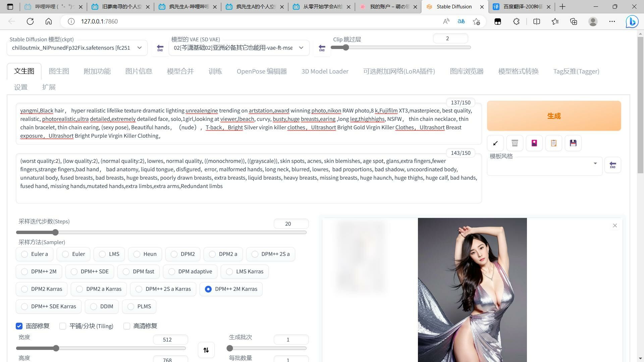
Task: Open the Stable Diffusion 模型 checkpoint dropdown
Action: click(77, 48)
